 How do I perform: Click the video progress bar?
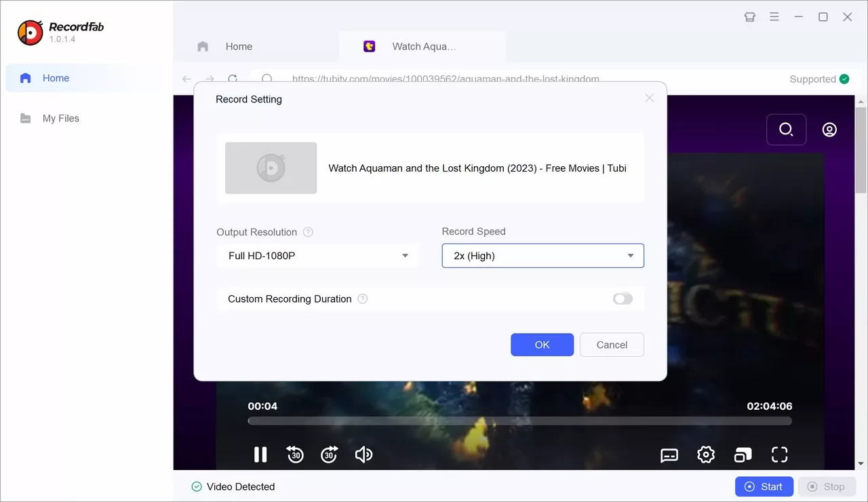[x=519, y=421]
